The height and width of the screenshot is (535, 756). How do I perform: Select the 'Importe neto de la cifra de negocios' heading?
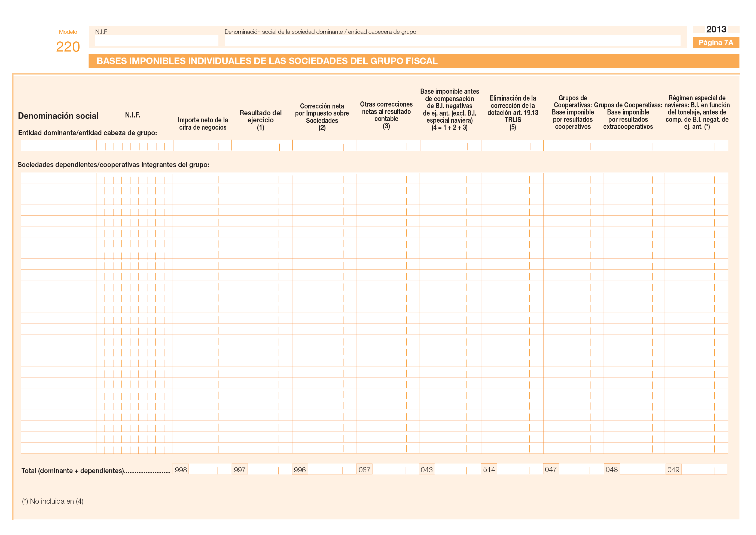pos(203,123)
